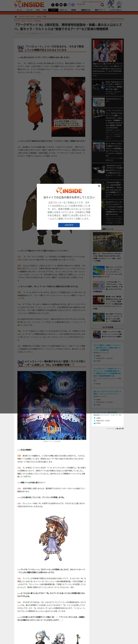Open the PCゲーム navigation tab

click(x=63, y=10)
